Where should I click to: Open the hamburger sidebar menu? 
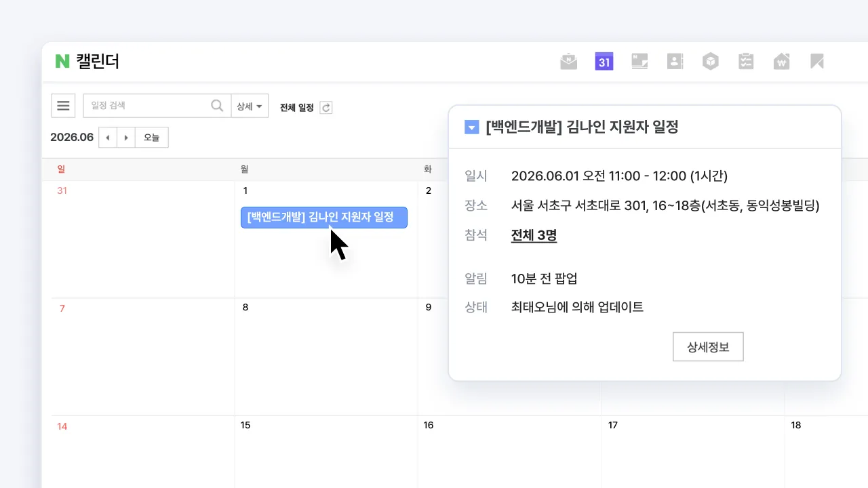[x=63, y=106]
